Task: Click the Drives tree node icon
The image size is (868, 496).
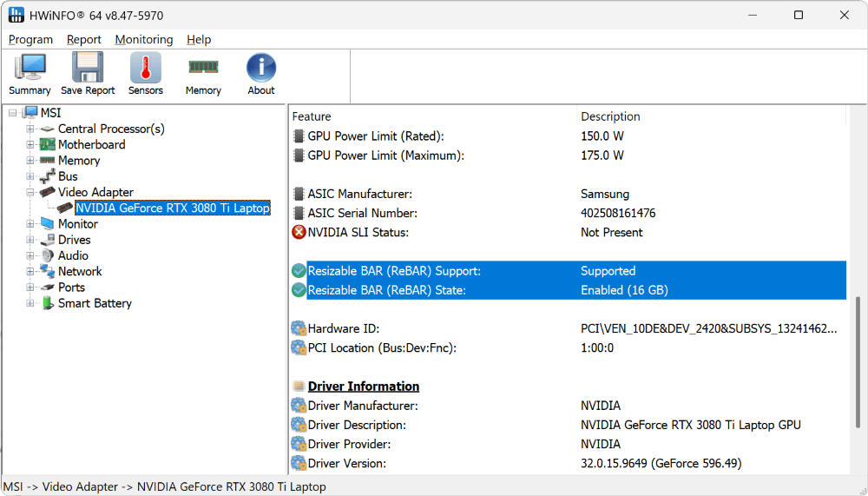Action: pyautogui.click(x=48, y=240)
